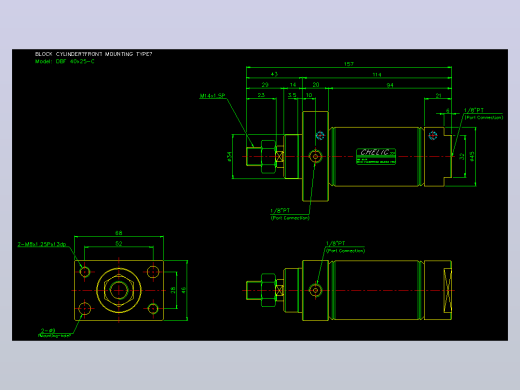Click the '52' hole spacing dimension
520x390 pixels.
coord(119,243)
